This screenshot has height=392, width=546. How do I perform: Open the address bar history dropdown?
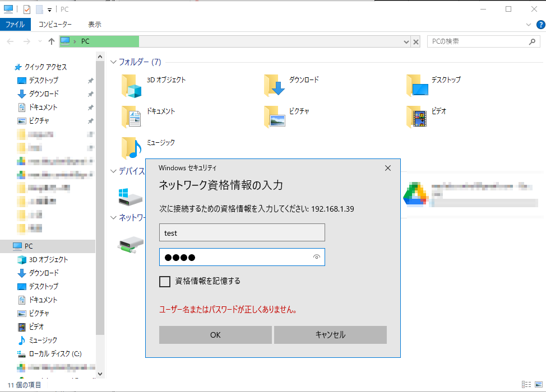(x=406, y=42)
